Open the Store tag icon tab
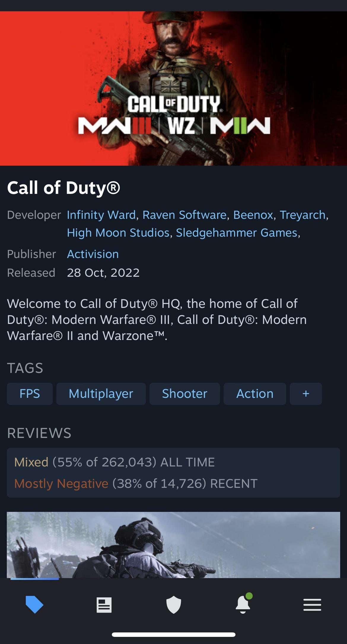This screenshot has width=347, height=644. pyautogui.click(x=35, y=605)
